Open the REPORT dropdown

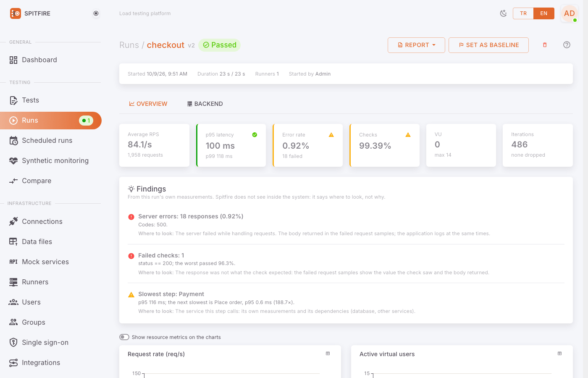[x=416, y=45]
